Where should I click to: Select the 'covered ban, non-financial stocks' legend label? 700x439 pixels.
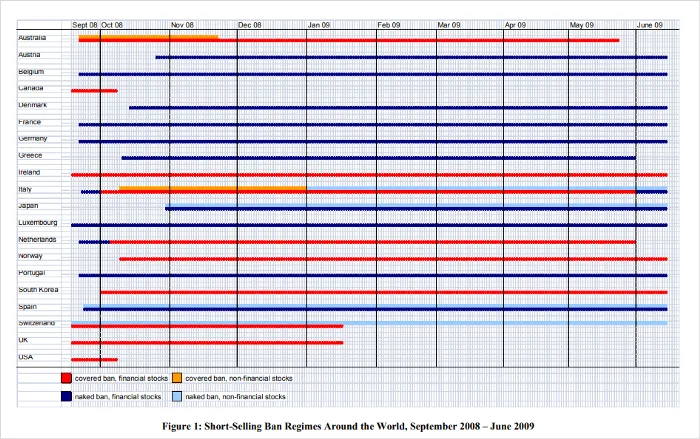point(239,378)
